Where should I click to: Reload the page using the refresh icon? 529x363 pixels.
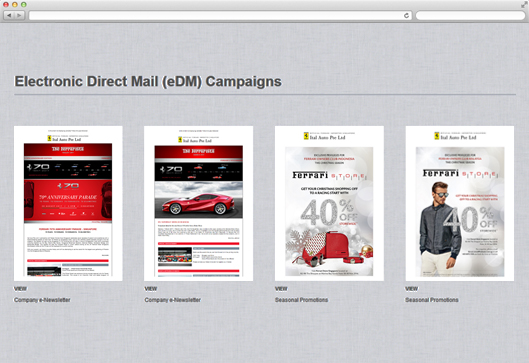407,16
